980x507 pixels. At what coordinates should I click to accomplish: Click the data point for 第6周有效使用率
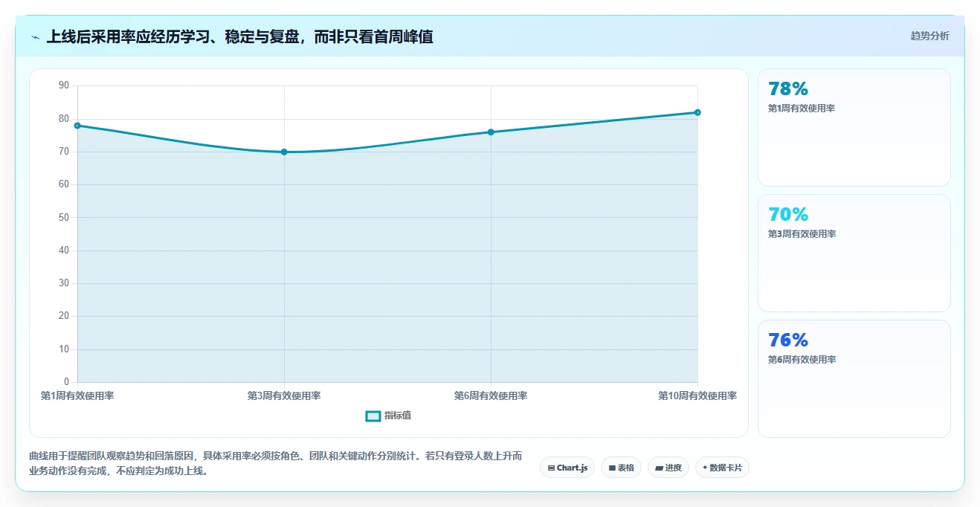[491, 132]
